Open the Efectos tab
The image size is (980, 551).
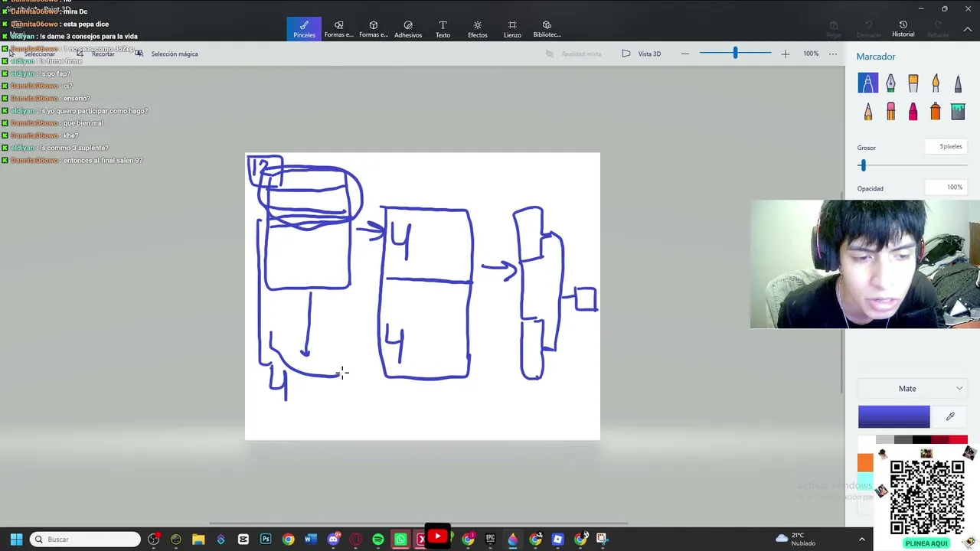tap(478, 29)
